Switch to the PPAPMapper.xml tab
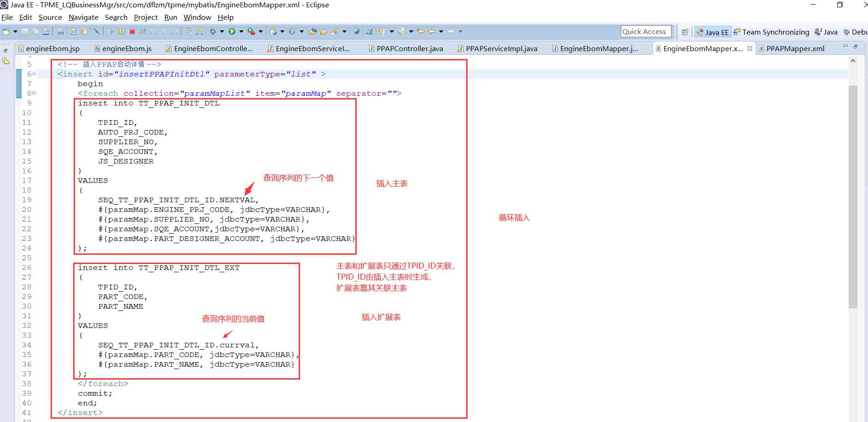 (792, 48)
